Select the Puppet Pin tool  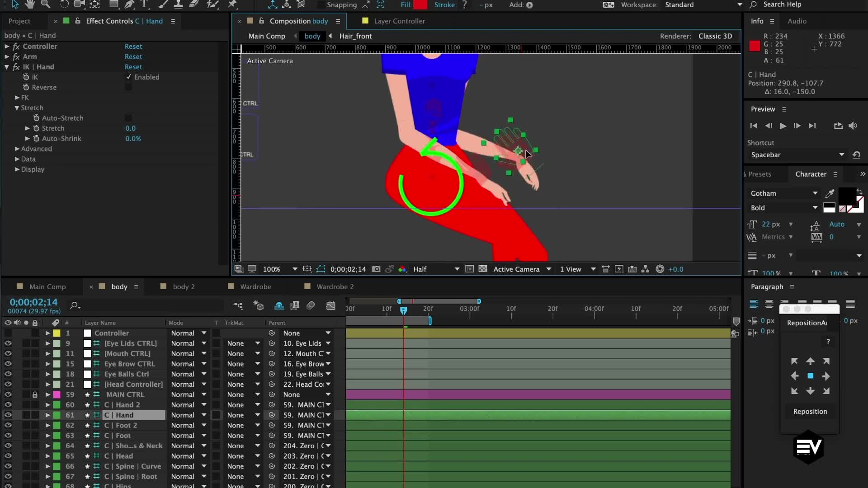pos(232,4)
